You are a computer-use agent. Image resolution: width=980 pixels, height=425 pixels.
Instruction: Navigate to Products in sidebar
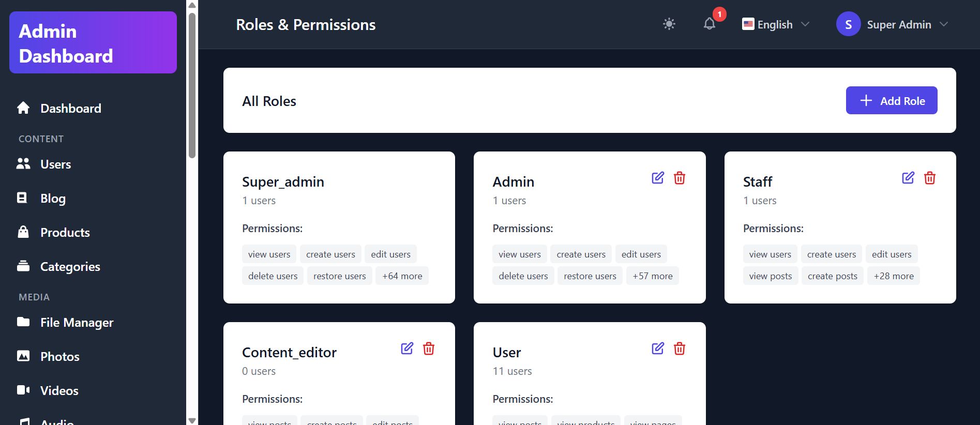point(65,233)
